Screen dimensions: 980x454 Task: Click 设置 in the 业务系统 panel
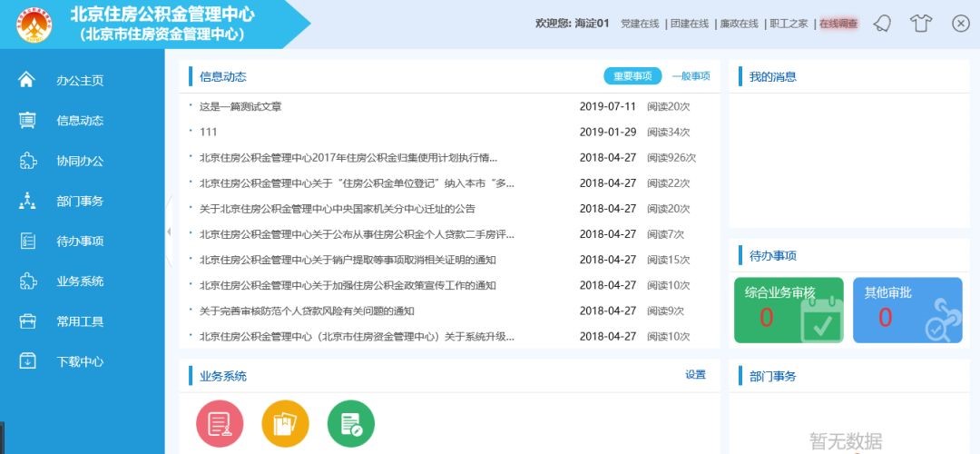696,375
